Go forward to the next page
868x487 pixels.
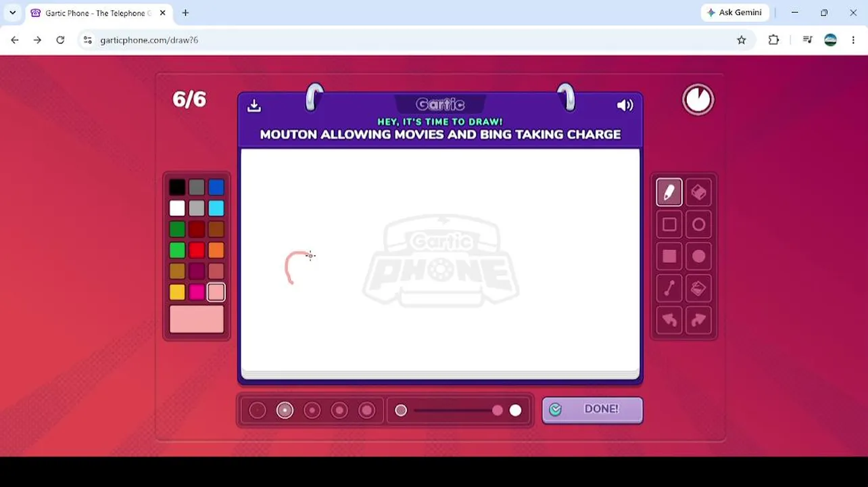click(37, 41)
